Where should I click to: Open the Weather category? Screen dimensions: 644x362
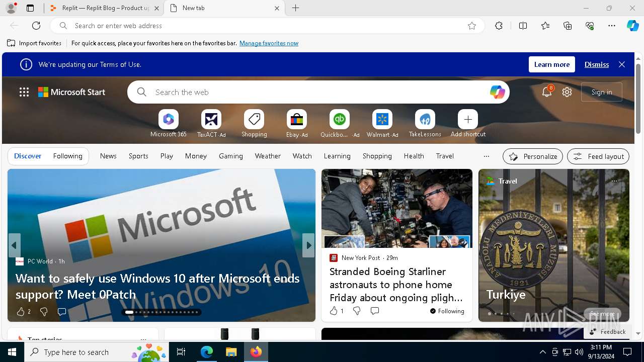coord(268,156)
